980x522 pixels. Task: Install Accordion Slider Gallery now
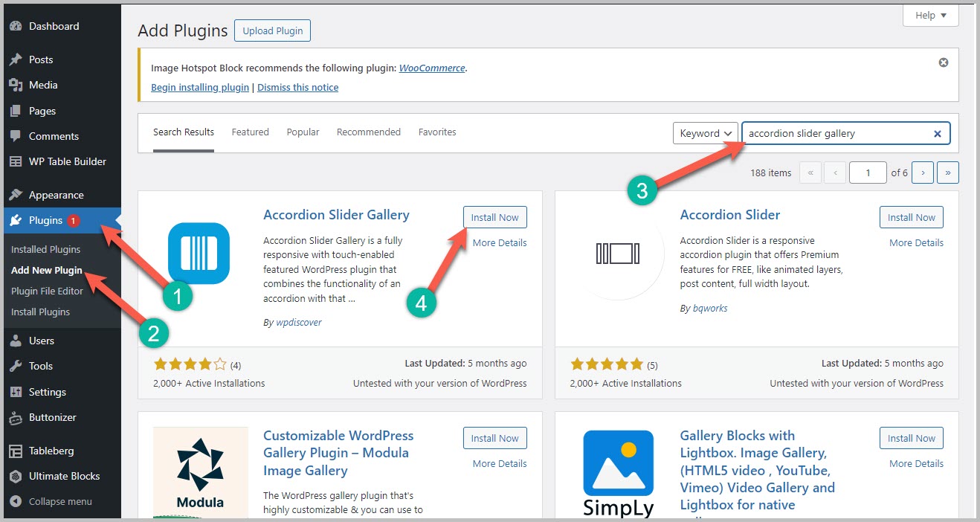coord(495,217)
